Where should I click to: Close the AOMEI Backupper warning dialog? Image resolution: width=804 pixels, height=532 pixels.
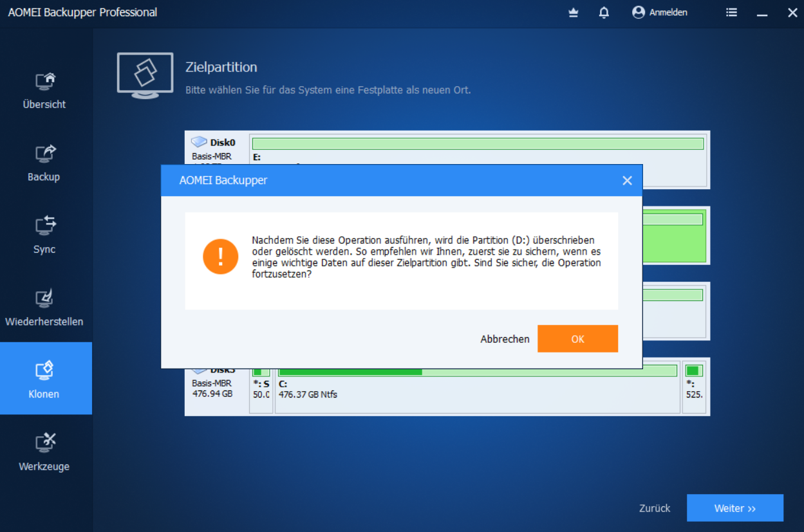point(627,181)
